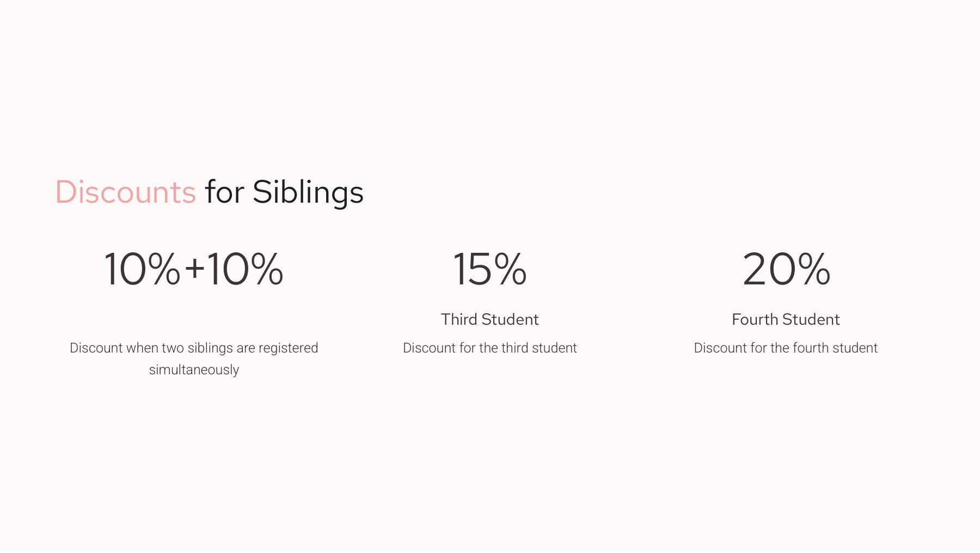Click the word Siblings in the heading
980x553 pixels.
[x=308, y=192]
